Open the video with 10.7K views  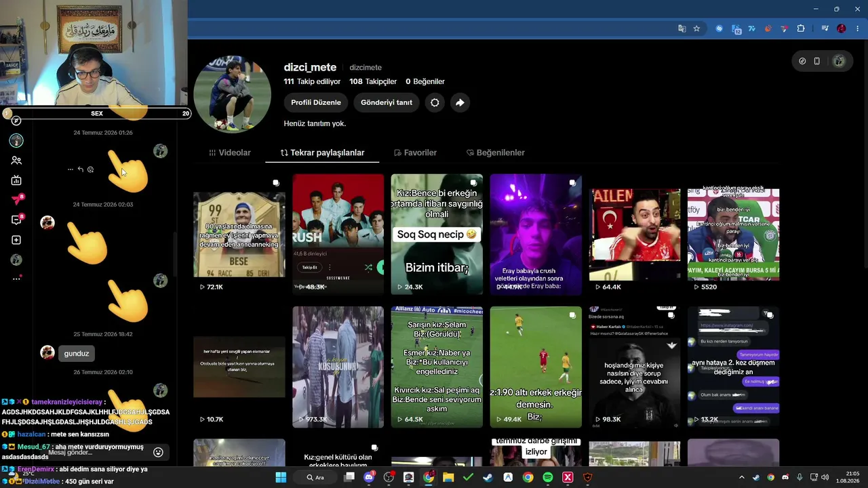(x=239, y=367)
